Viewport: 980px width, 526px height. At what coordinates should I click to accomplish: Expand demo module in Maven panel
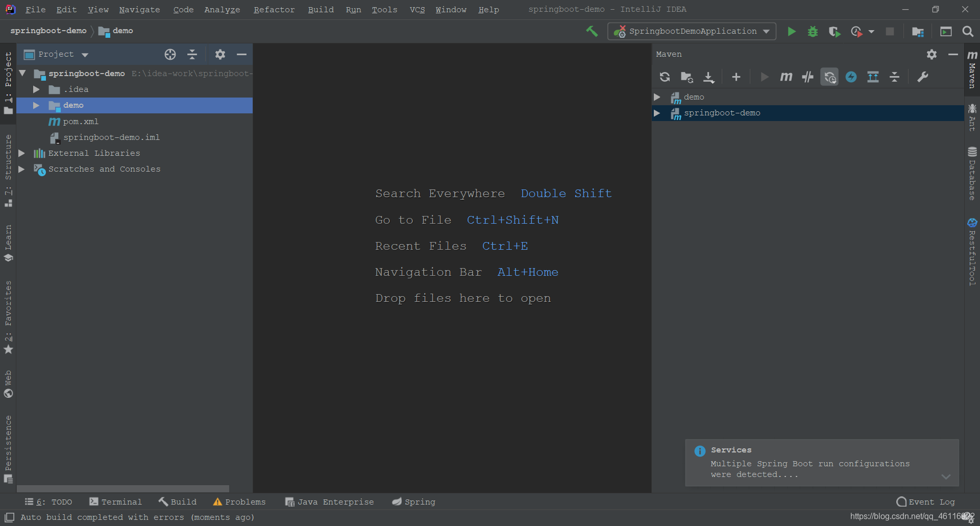point(657,97)
